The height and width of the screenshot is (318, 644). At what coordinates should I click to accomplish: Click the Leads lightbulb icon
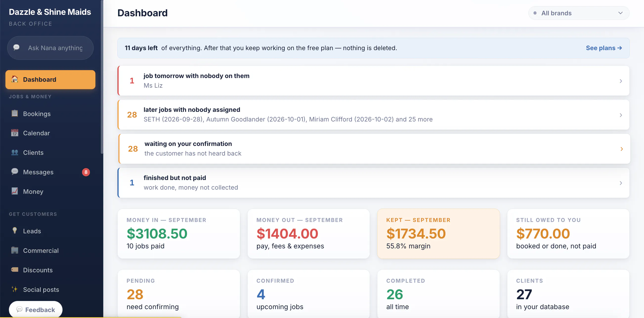tap(15, 231)
